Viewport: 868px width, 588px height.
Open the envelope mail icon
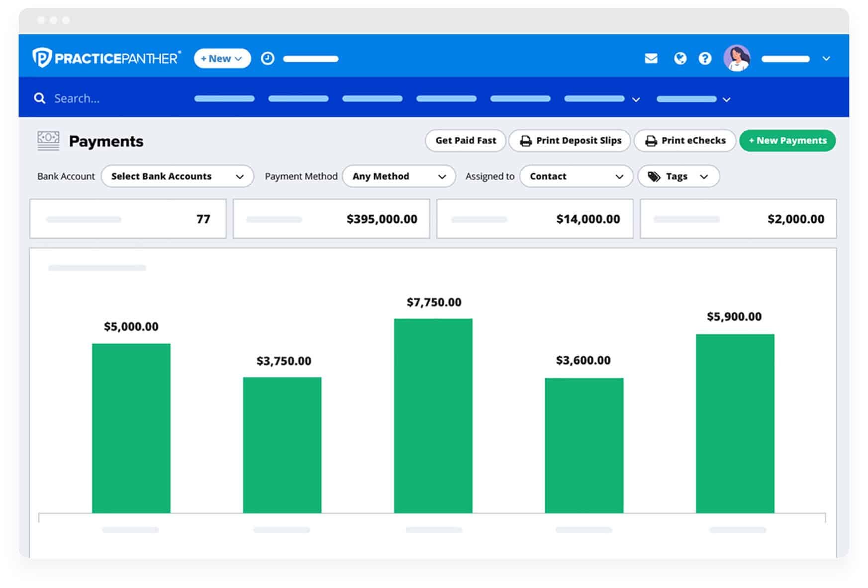point(651,58)
